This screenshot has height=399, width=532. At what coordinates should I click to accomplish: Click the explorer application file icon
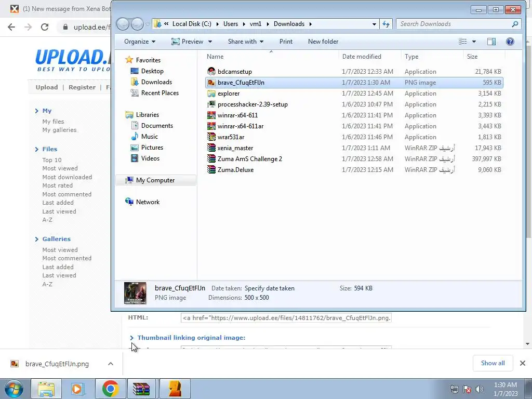(211, 94)
